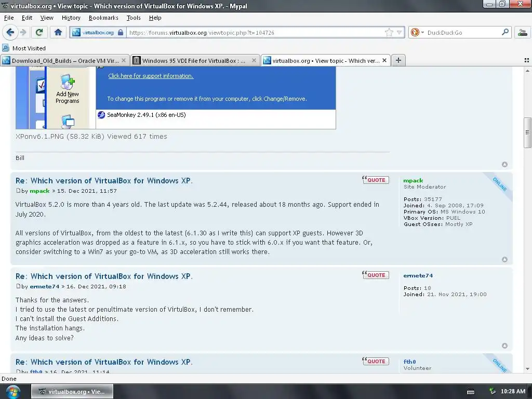The height and width of the screenshot is (399, 532).
Task: Open the DuckDuckGo search engine selector
Action: pyautogui.click(x=417, y=33)
